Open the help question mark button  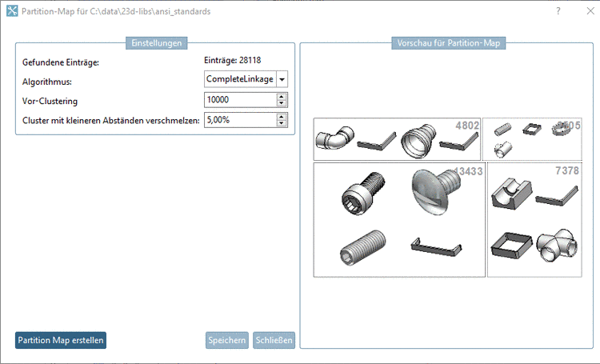pos(558,11)
